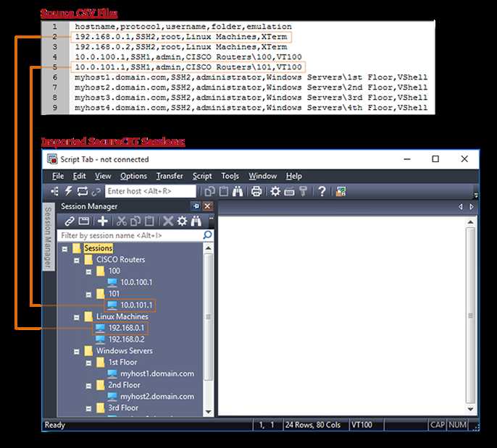Click the 24 Rows, 80 Cols status entry
497x448 pixels.
point(313,425)
